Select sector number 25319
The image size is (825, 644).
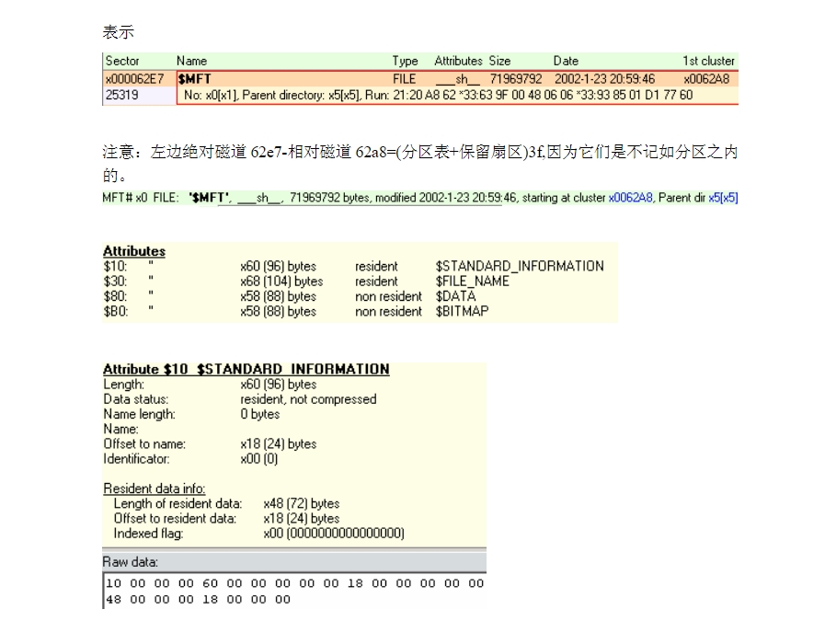[x=121, y=95]
